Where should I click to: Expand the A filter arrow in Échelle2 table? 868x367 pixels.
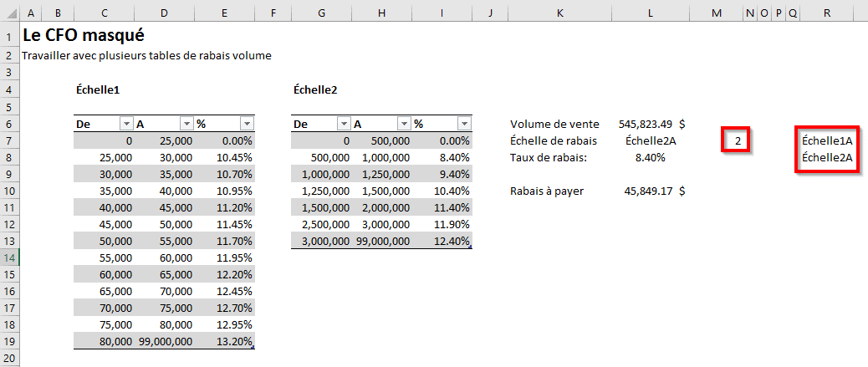tap(404, 124)
